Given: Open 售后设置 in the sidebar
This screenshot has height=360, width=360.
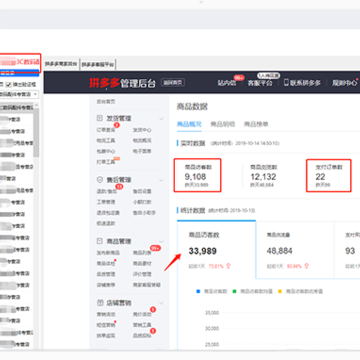Looking at the screenshot, I should tap(142, 191).
